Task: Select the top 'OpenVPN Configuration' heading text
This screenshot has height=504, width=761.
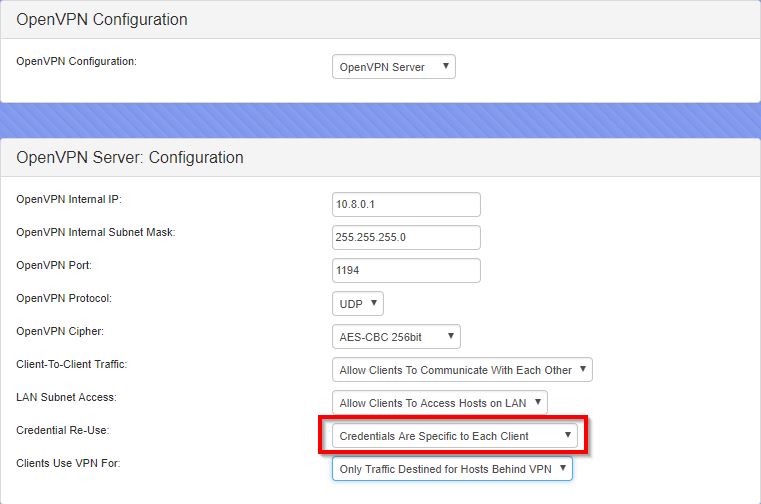Action: (102, 19)
